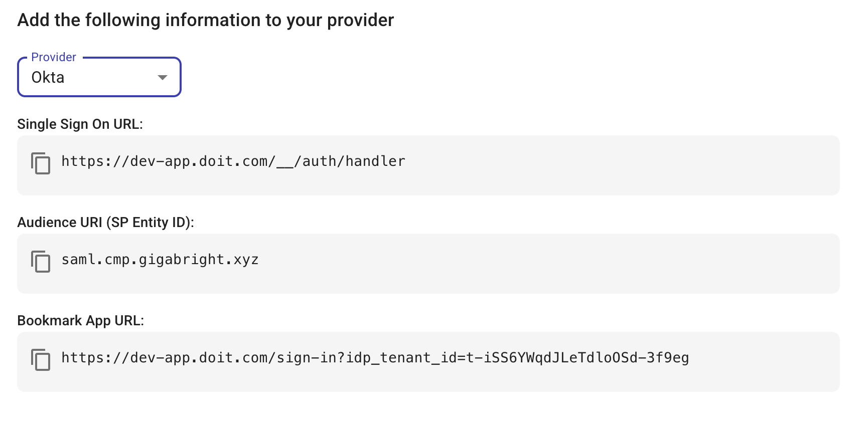Image resolution: width=868 pixels, height=423 pixels.
Task: Click the "Single Sign On URL:" label
Action: point(80,124)
